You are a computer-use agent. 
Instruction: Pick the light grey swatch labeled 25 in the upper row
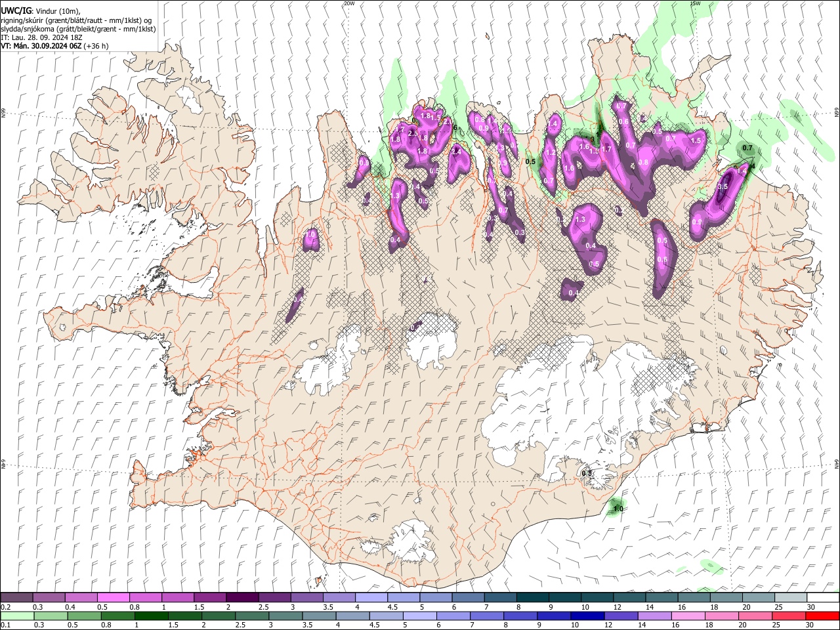(790, 598)
